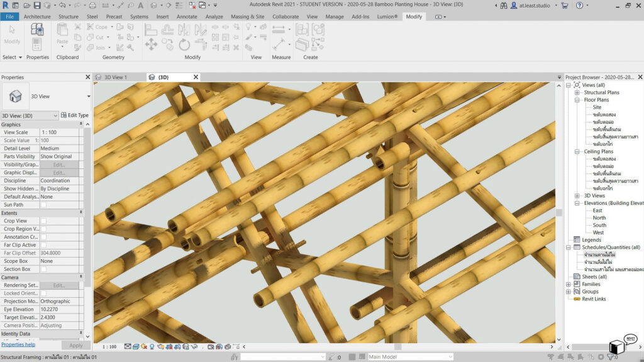
Task: Collapse the Floor Plans tree node
Action: 577,100
